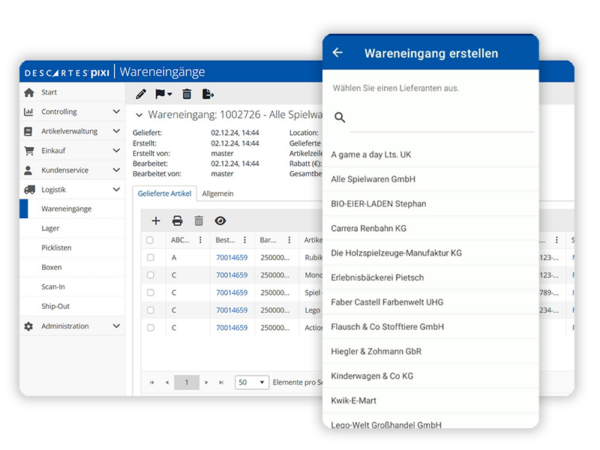Screen dimensions: 600x450
Task: Click the printer icon above table
Action: [x=177, y=221]
